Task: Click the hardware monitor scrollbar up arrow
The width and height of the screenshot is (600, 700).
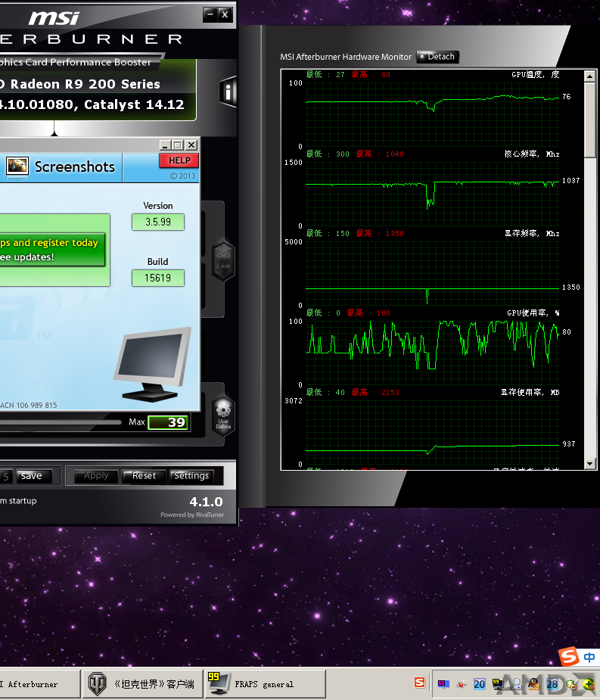Action: click(589, 76)
